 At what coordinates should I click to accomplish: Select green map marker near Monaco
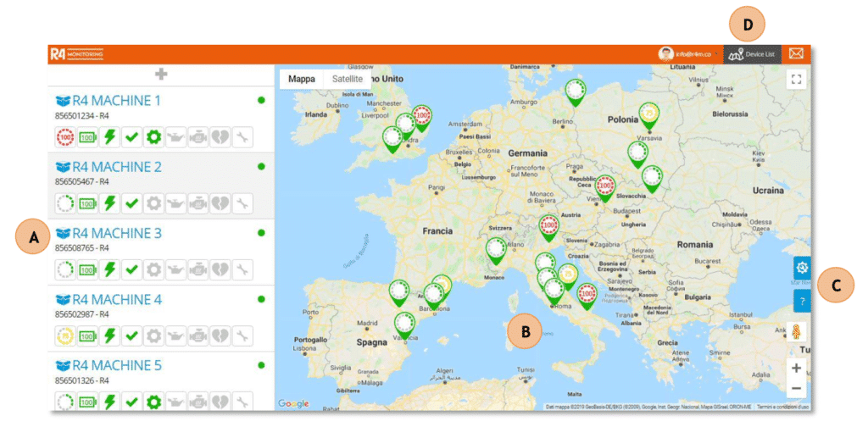pyautogui.click(x=496, y=249)
